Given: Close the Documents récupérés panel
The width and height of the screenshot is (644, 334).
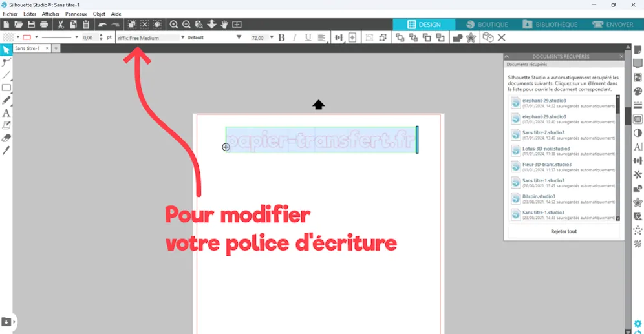Looking at the screenshot, I should 621,57.
